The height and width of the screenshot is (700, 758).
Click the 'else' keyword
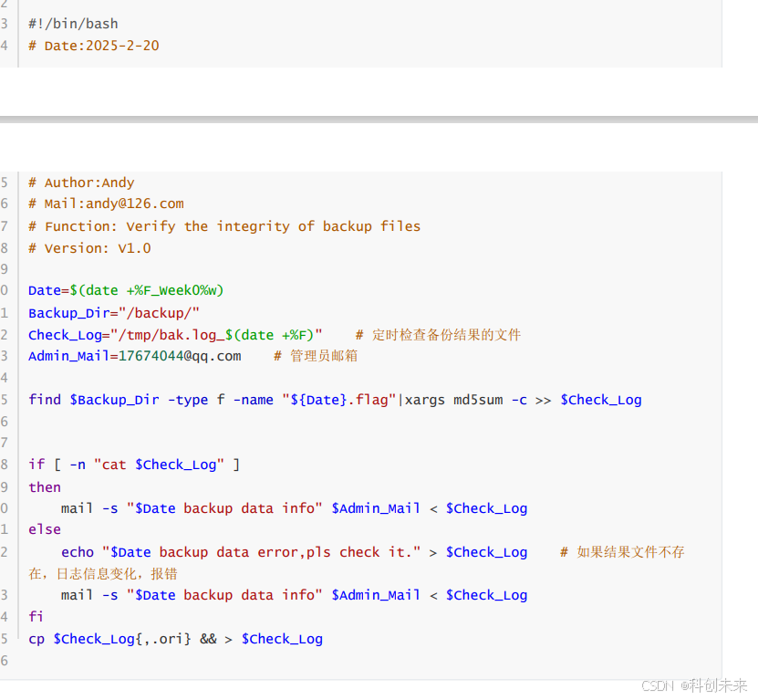[x=45, y=529]
